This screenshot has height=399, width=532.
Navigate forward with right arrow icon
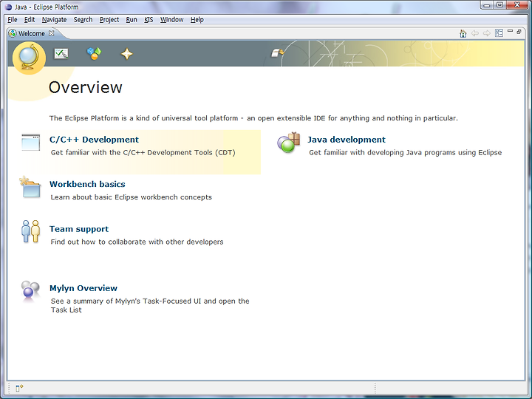(x=487, y=33)
